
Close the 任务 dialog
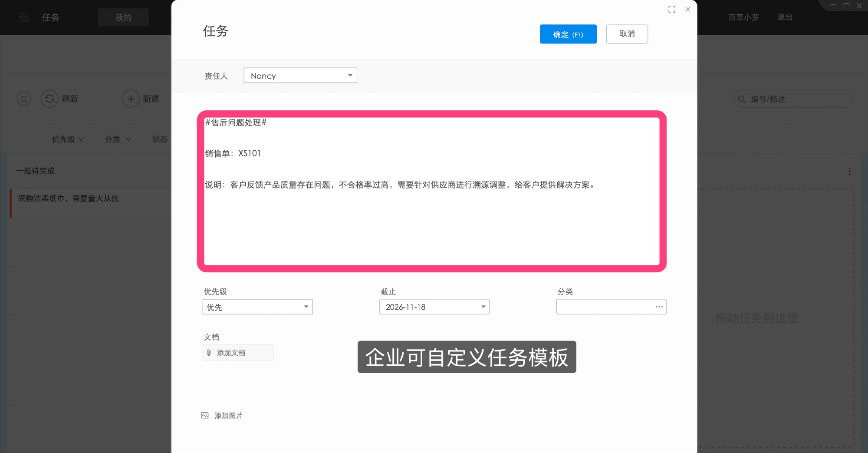[688, 10]
